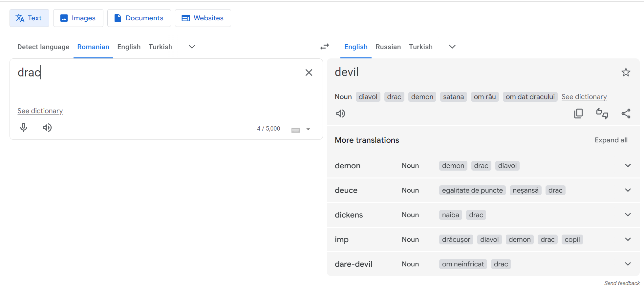
Task: Open input tools dropdown arrow
Action: click(x=308, y=129)
